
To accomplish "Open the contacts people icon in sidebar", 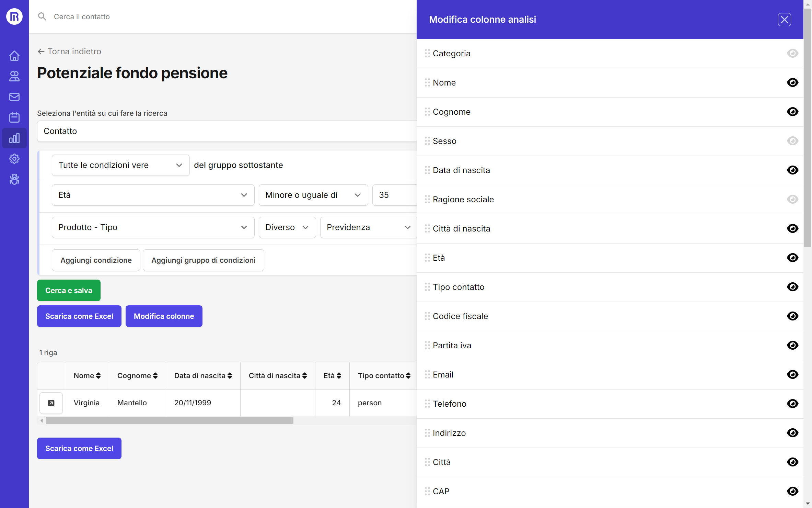I will tap(14, 76).
